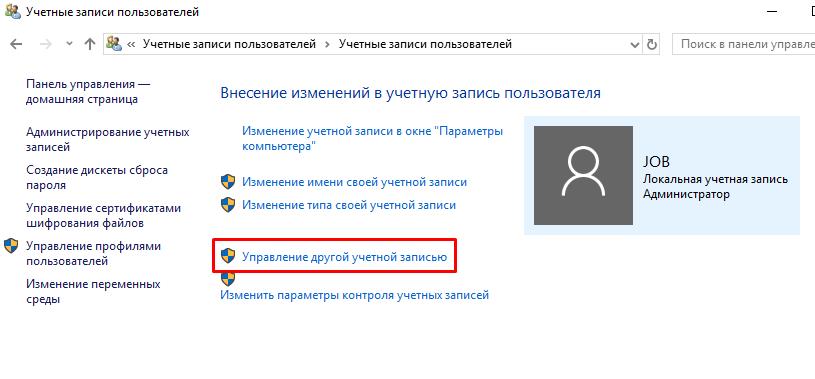Click the window icon in the title bar
The height and width of the screenshot is (379, 815).
click(13, 11)
